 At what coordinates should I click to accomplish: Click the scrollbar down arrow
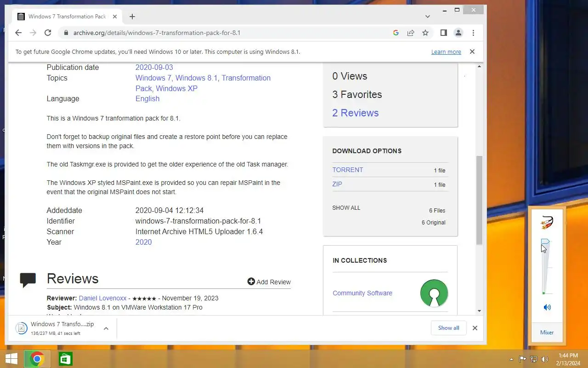click(479, 311)
